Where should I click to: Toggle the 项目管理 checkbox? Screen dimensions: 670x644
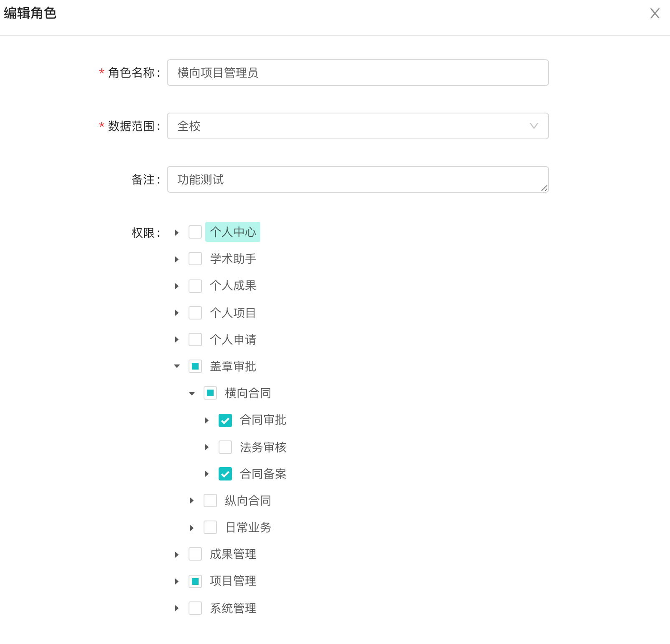coord(195,581)
